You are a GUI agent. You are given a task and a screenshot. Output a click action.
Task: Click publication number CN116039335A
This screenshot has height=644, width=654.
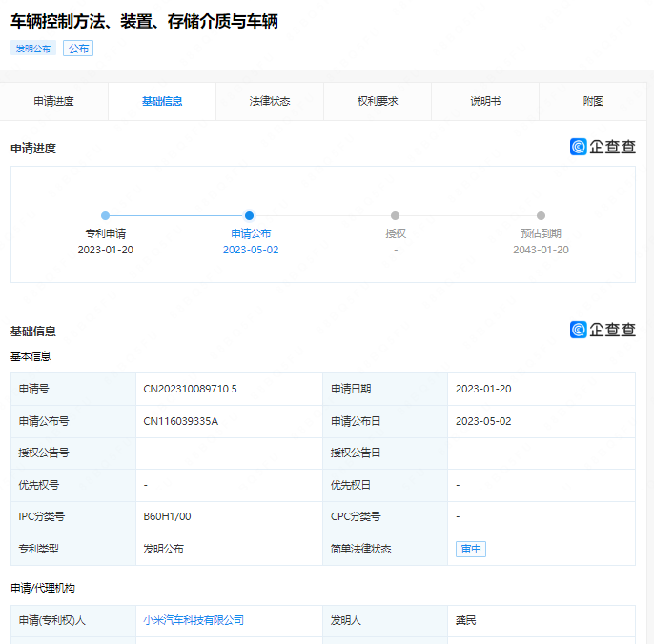[x=180, y=421]
